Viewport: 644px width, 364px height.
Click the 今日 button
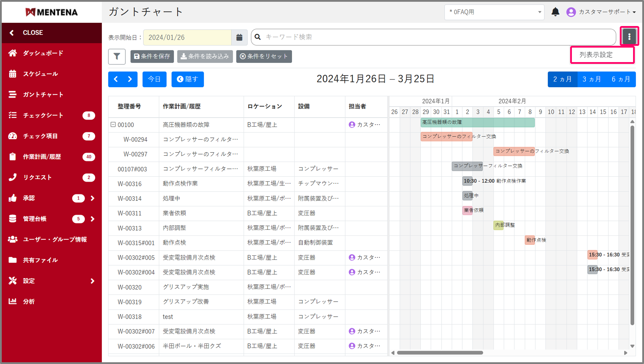pos(154,79)
